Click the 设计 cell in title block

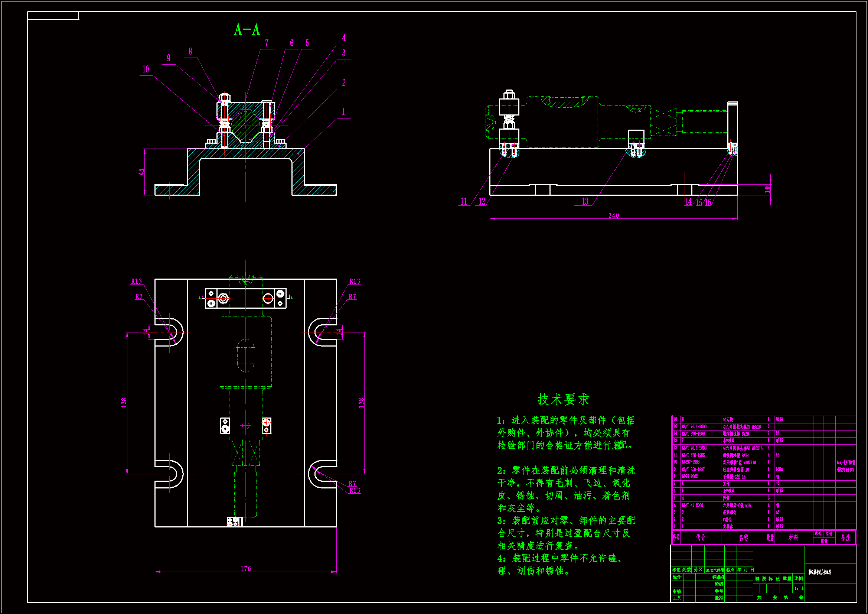point(677,577)
